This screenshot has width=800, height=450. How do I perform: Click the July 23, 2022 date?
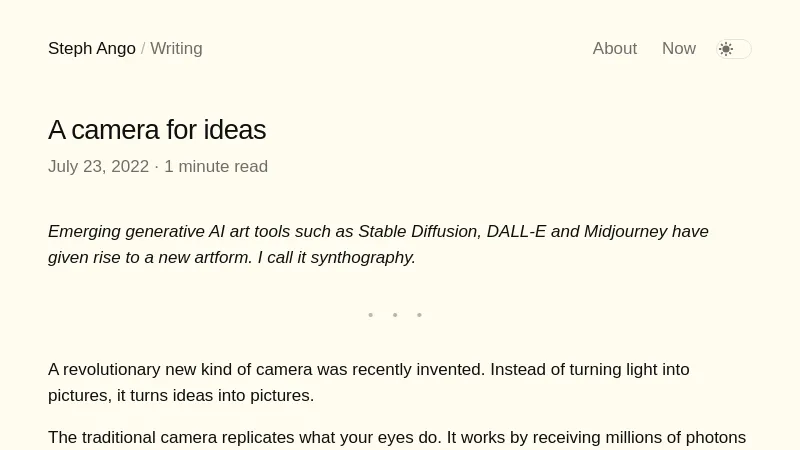[x=98, y=167]
